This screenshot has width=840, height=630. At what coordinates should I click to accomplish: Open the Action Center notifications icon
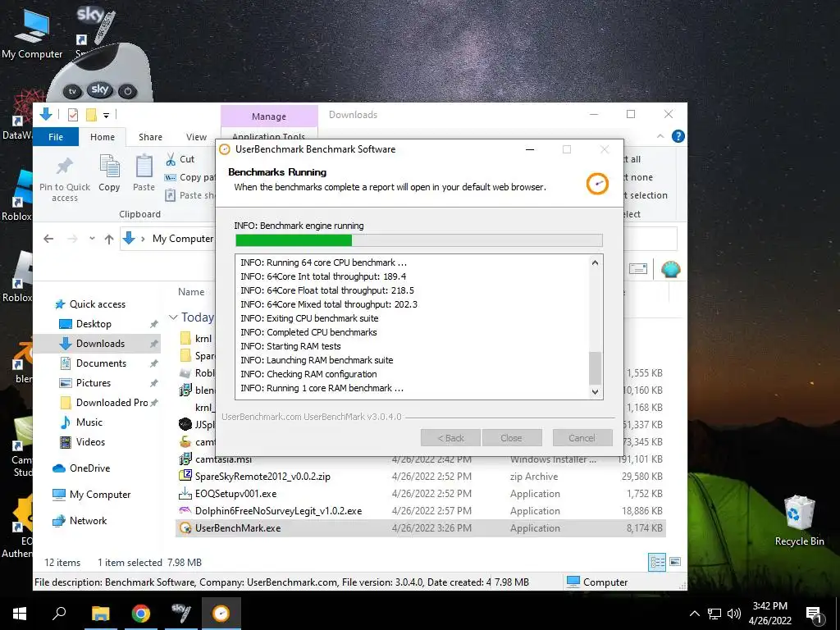coord(815,615)
